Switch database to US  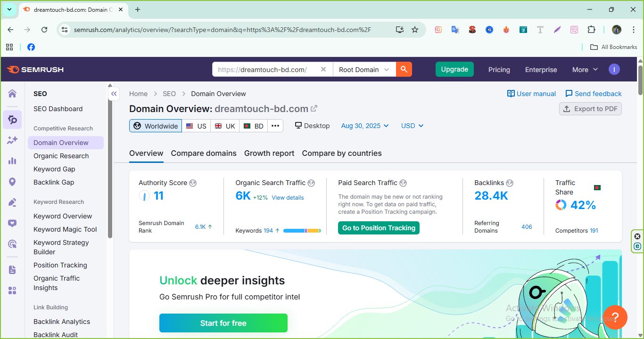pyautogui.click(x=196, y=126)
